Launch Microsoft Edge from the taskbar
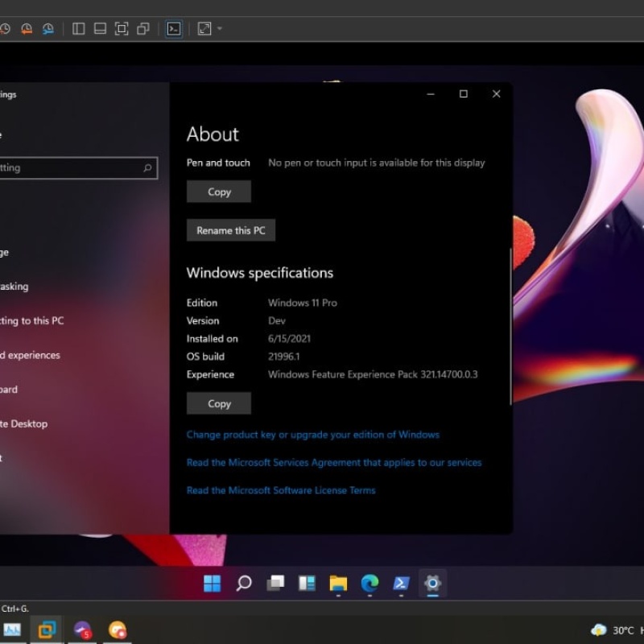This screenshot has height=644, width=644. [369, 583]
